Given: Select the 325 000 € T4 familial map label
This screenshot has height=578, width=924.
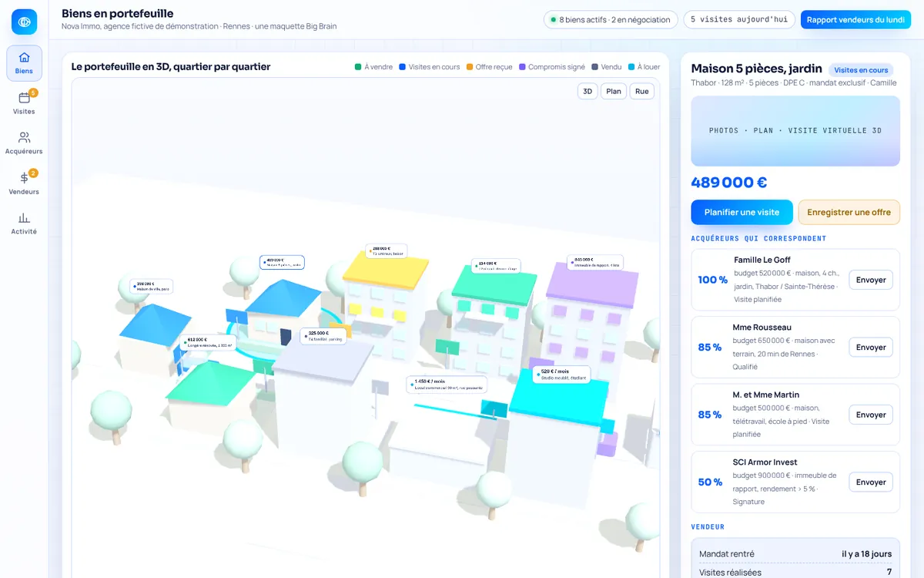Looking at the screenshot, I should coord(323,336).
